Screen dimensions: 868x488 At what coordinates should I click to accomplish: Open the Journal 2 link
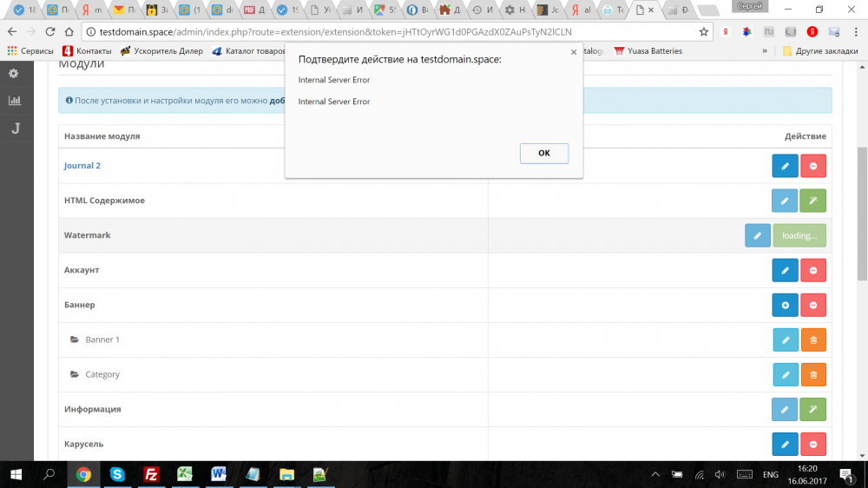pyautogui.click(x=82, y=166)
